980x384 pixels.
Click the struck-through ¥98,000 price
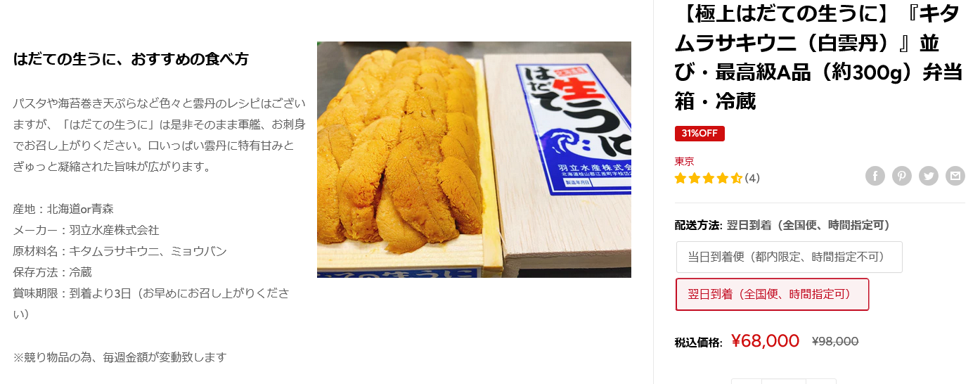(x=835, y=342)
